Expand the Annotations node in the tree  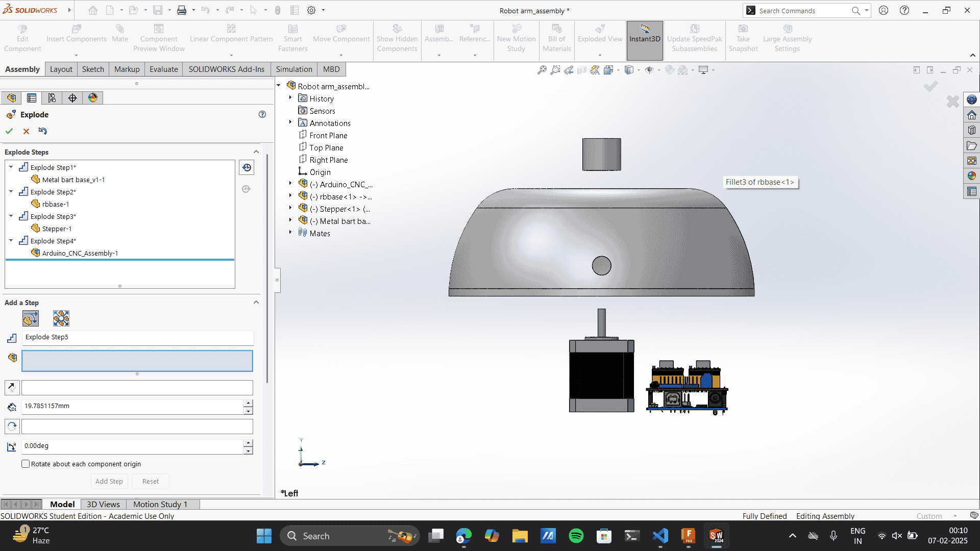tap(290, 122)
